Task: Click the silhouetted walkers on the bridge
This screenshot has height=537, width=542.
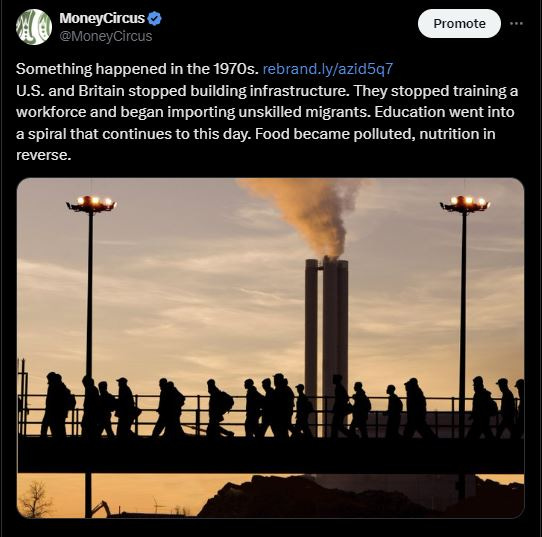Action: pos(270,406)
